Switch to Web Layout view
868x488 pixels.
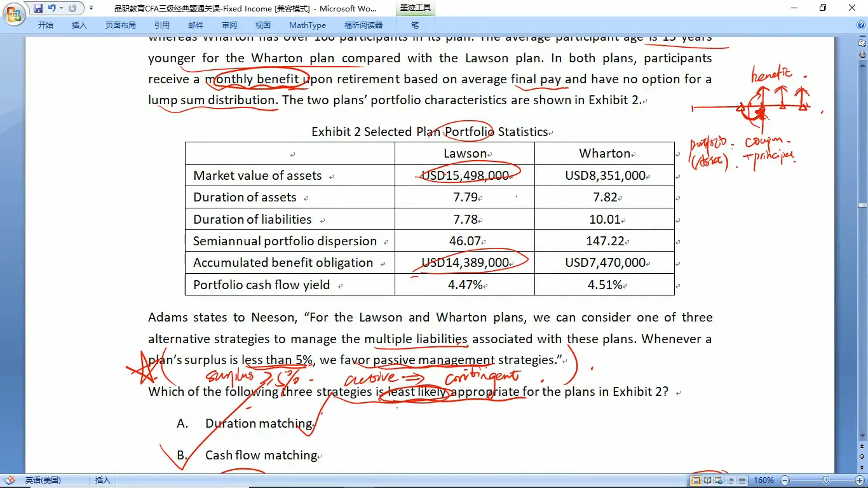719,481
